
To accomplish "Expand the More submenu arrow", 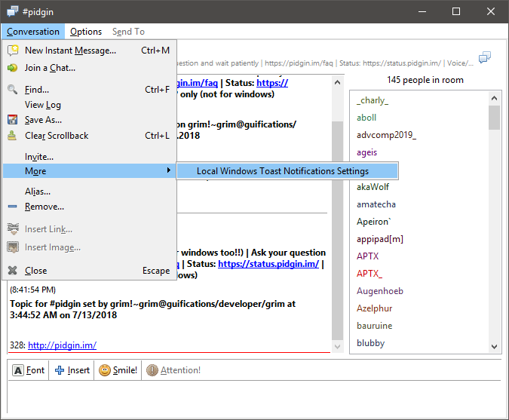I will coord(168,170).
